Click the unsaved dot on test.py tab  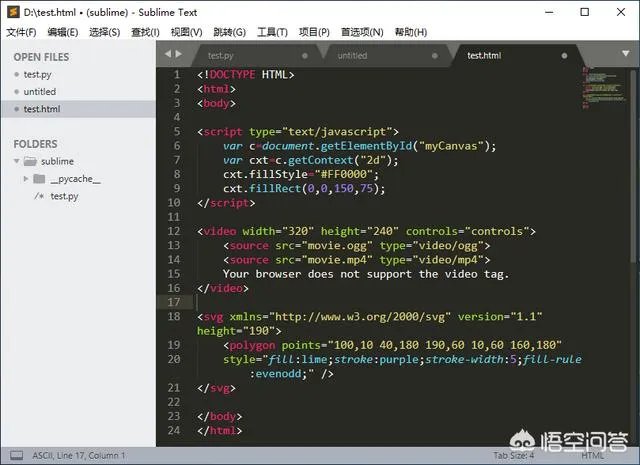click(304, 56)
